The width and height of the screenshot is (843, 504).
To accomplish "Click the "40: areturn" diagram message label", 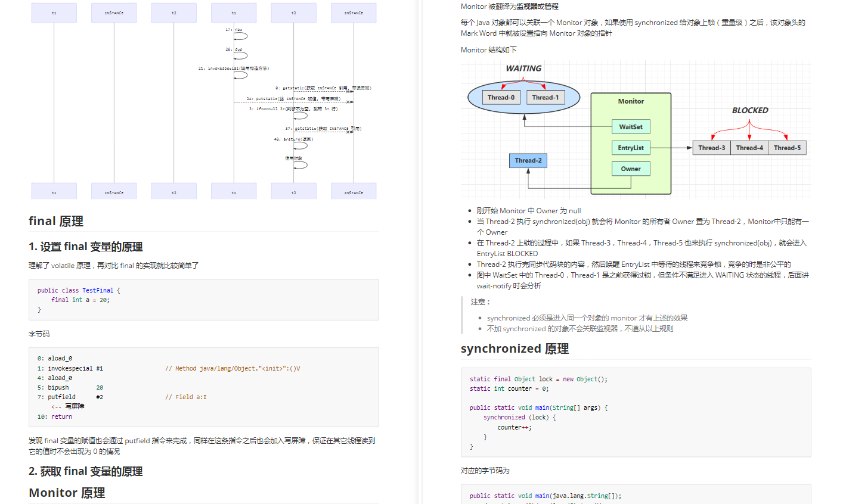I will coord(293,139).
